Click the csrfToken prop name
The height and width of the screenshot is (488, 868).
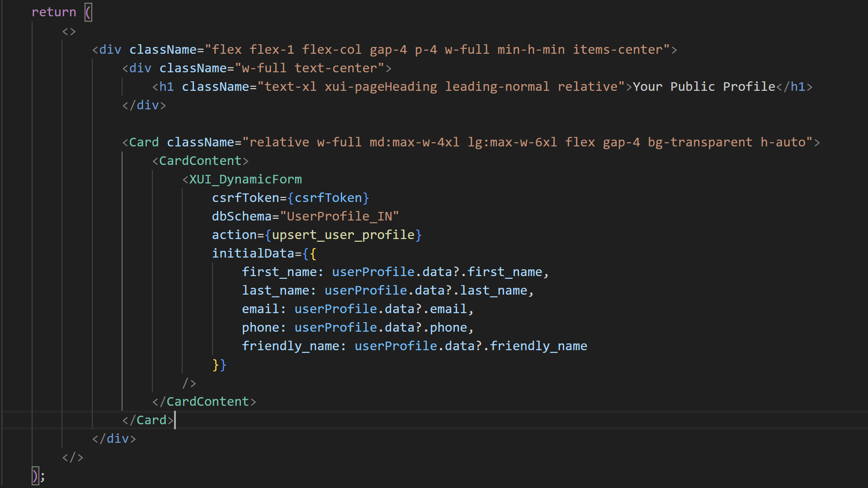pyautogui.click(x=245, y=198)
